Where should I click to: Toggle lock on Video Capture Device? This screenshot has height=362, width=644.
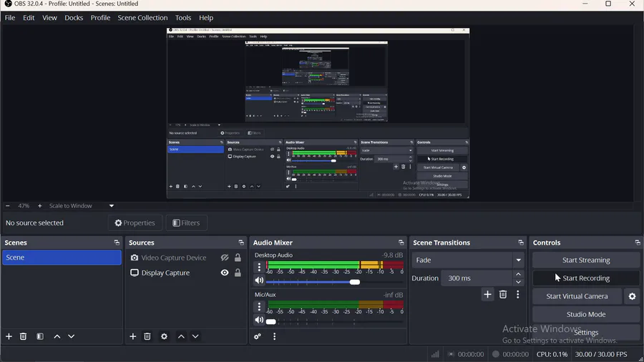click(x=238, y=258)
